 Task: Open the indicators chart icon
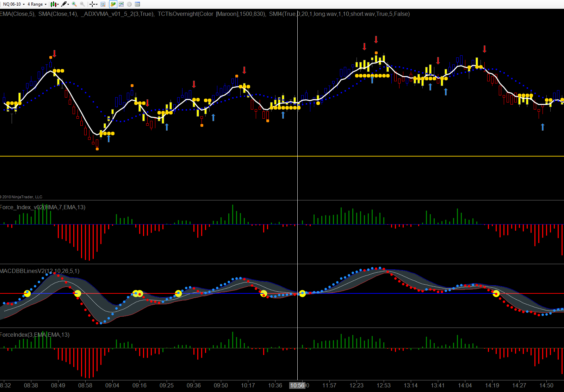pyautogui.click(x=121, y=4)
